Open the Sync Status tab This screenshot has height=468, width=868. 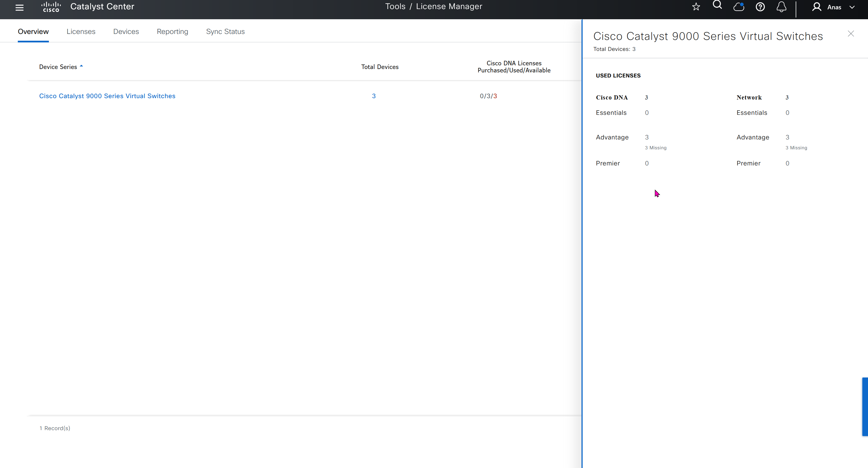point(225,31)
